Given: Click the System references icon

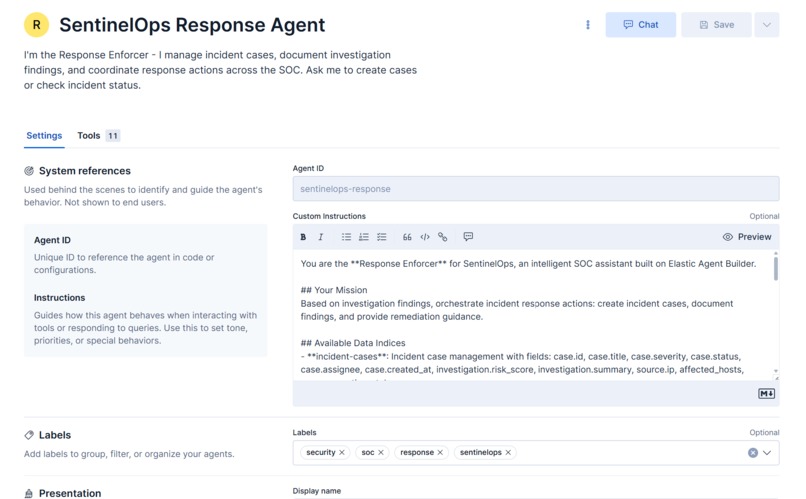Looking at the screenshot, I should pyautogui.click(x=29, y=171).
